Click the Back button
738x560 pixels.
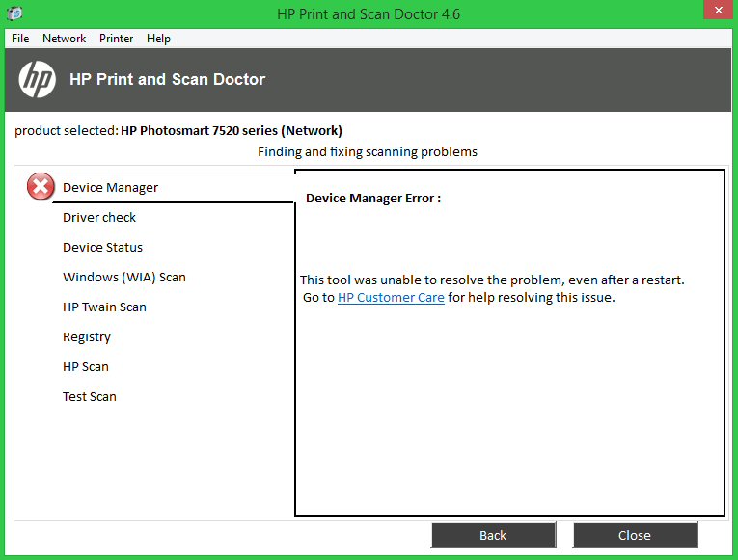tap(493, 535)
